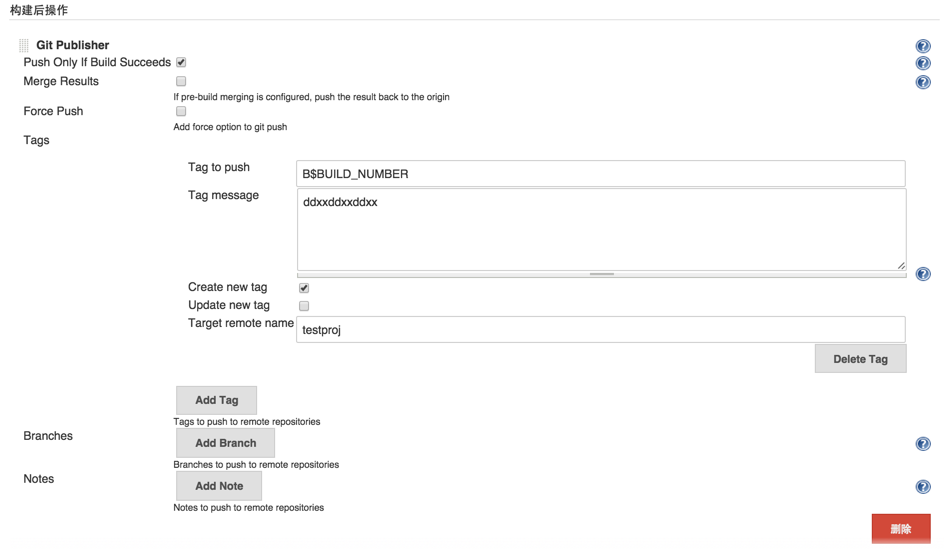944x549 pixels.
Task: Enable the Merge Results checkbox
Action: [181, 81]
